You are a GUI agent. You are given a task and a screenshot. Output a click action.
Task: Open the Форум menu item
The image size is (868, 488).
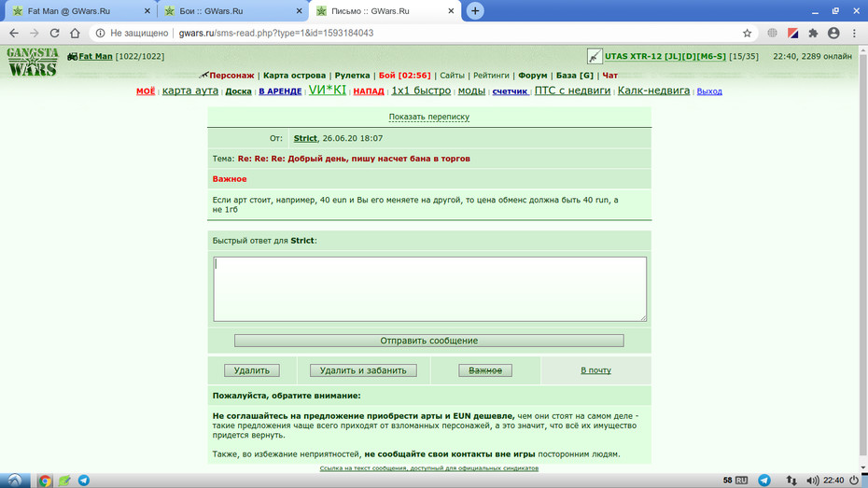533,76
